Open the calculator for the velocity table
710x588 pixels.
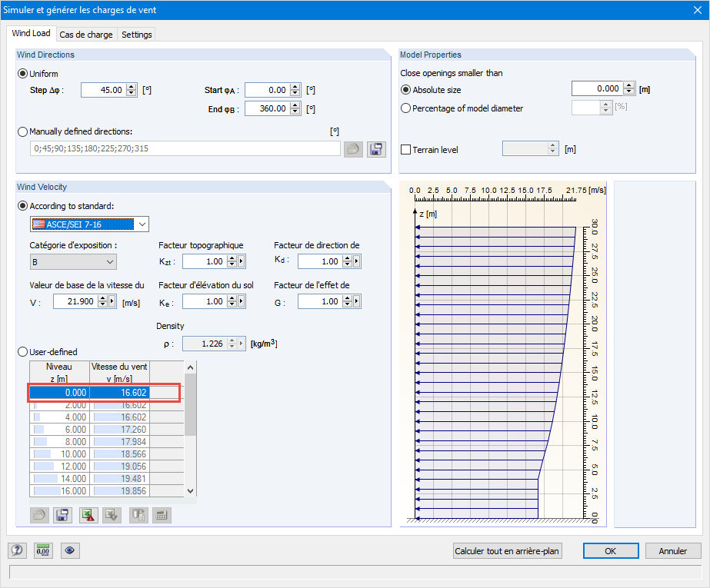pos(159,515)
